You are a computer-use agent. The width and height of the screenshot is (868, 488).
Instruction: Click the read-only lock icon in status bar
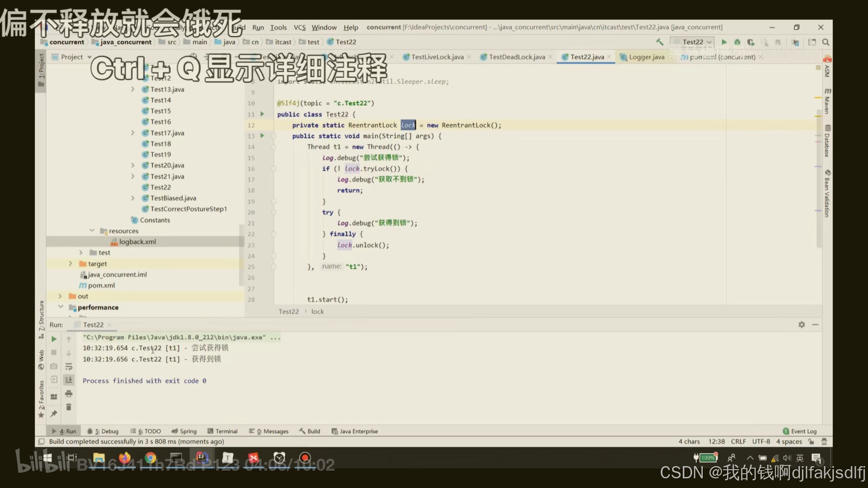(x=811, y=441)
